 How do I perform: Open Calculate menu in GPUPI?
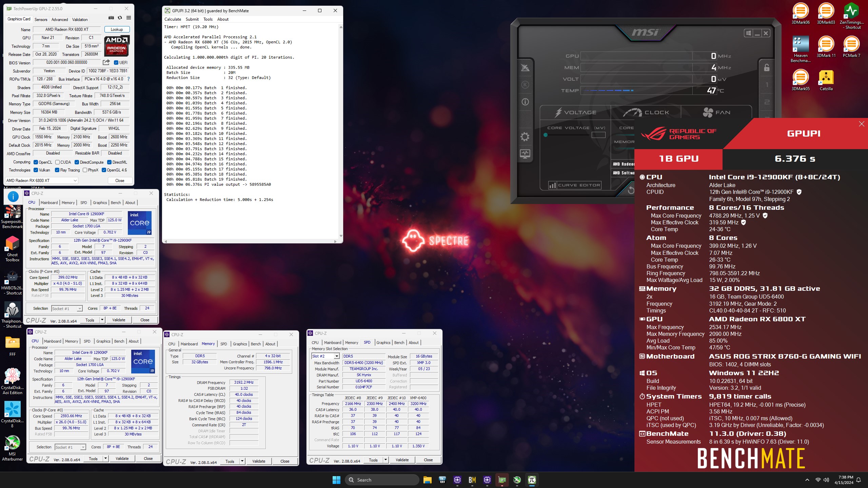[173, 19]
